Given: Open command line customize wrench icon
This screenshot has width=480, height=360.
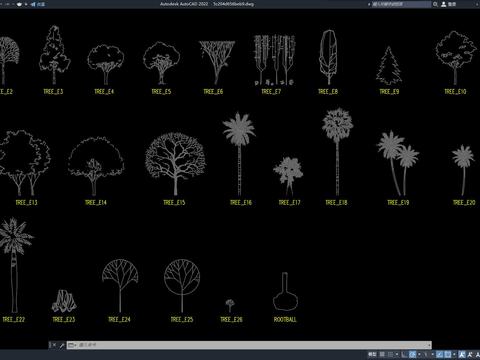Looking at the screenshot, I should 62,345.
